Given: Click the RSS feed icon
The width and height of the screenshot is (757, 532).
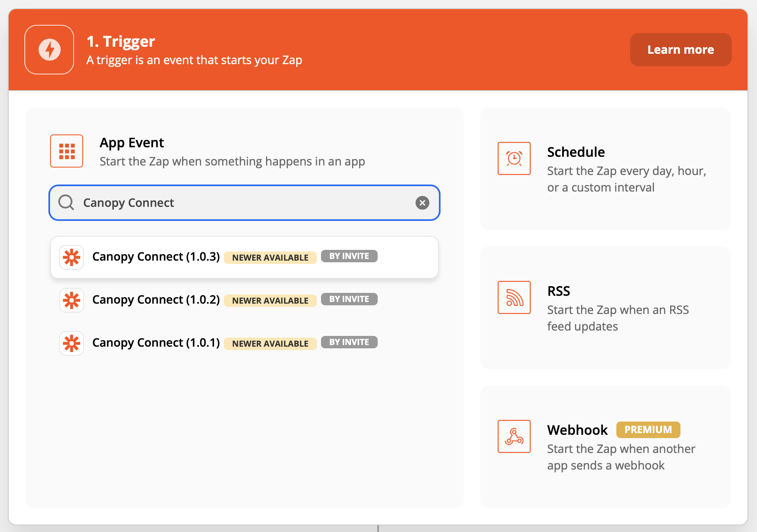Looking at the screenshot, I should (x=514, y=297).
